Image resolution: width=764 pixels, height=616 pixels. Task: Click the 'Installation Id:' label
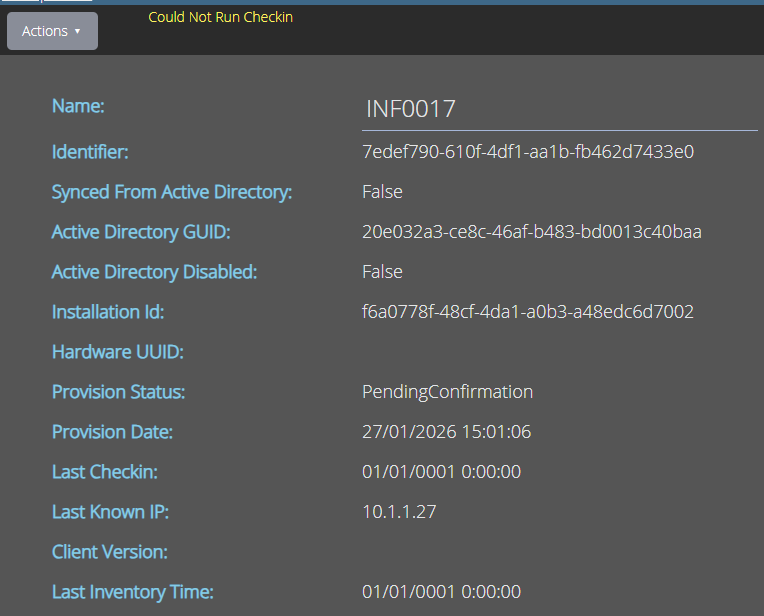click(108, 312)
